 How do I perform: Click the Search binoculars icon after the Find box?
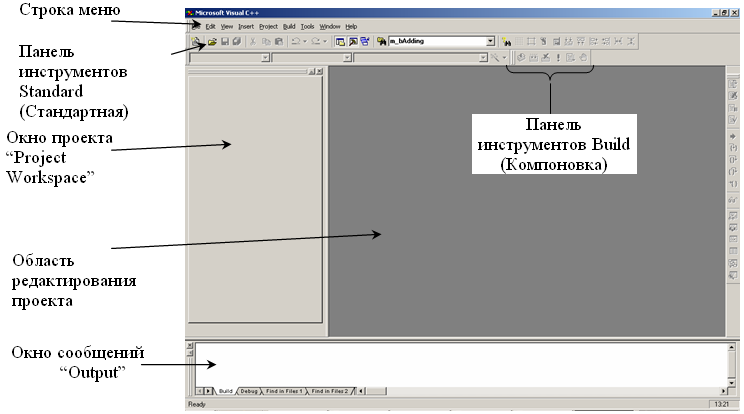tap(508, 42)
